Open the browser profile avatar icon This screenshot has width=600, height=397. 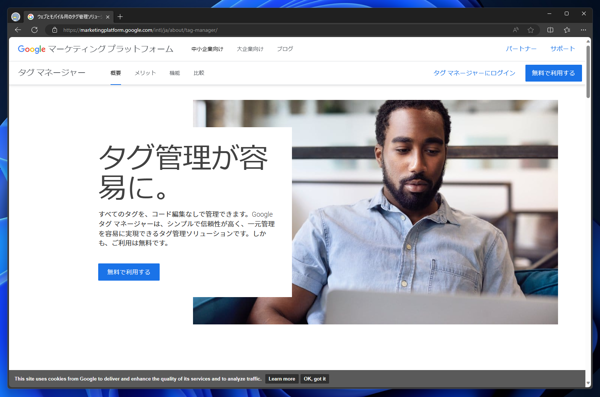click(15, 16)
